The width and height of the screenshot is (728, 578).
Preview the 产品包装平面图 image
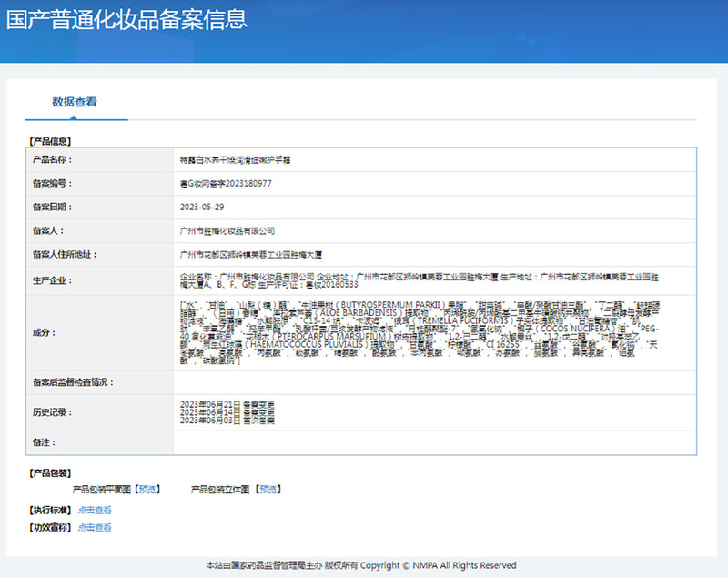[x=146, y=490]
